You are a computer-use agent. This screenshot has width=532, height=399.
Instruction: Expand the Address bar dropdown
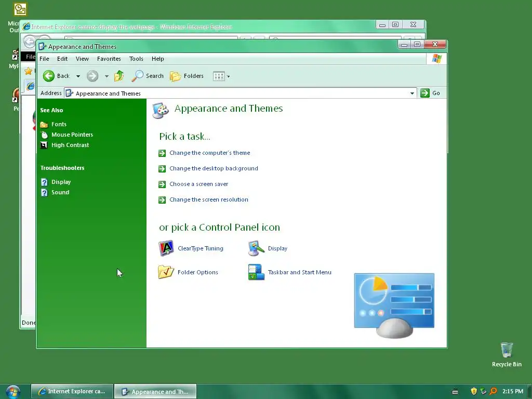point(412,93)
